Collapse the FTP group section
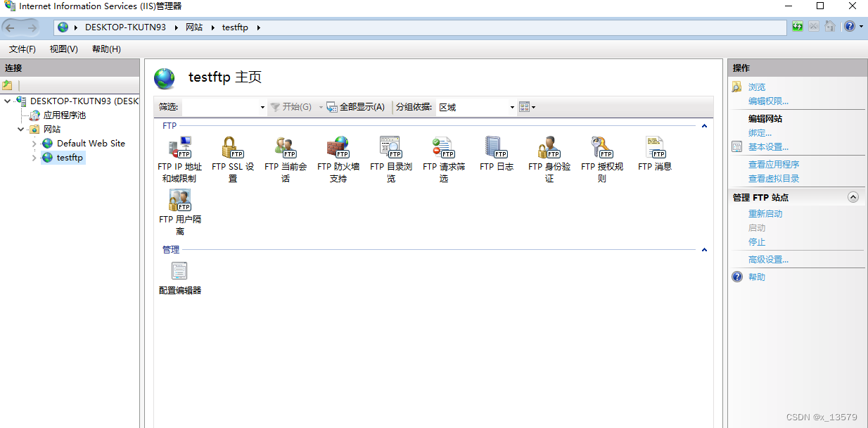 (704, 126)
